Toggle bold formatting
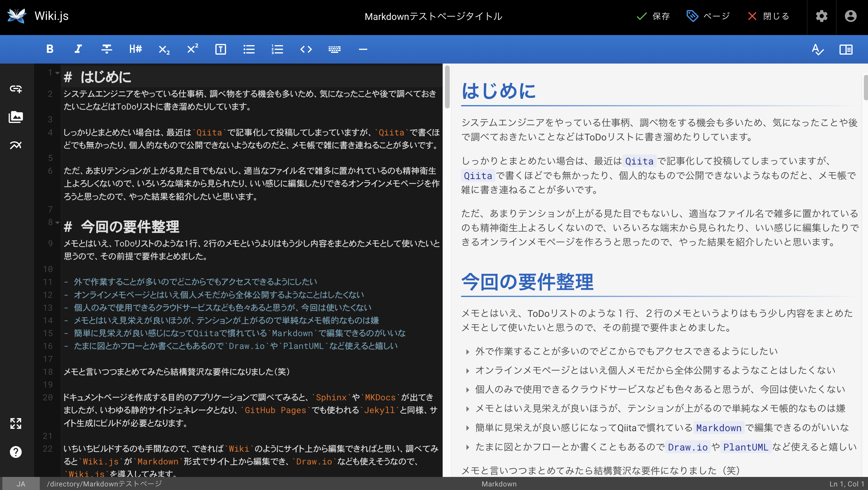Screen dimensions: 868x490 pos(49,49)
